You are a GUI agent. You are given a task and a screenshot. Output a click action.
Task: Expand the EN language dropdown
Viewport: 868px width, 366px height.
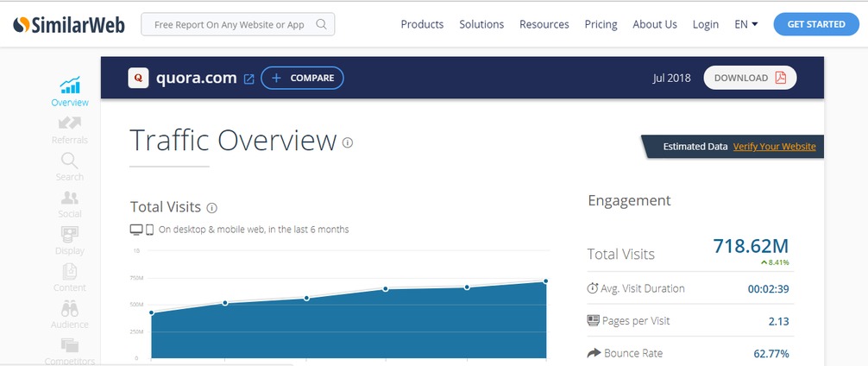point(746,24)
